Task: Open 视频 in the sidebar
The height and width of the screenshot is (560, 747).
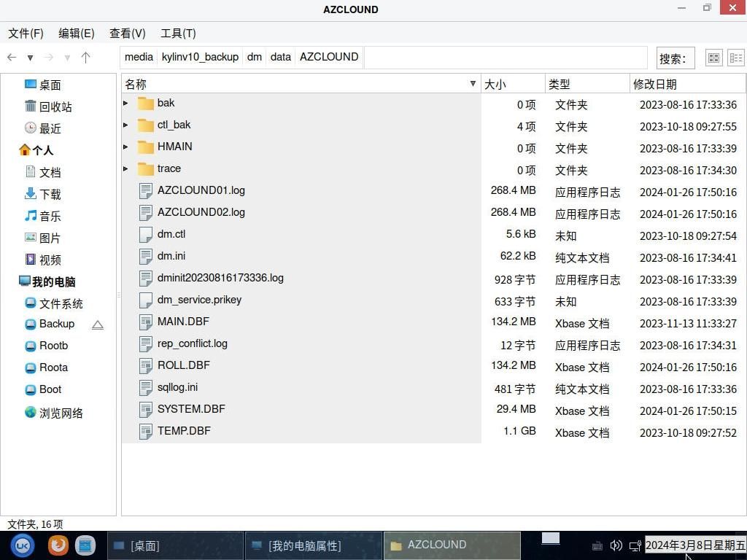Action: 43,260
